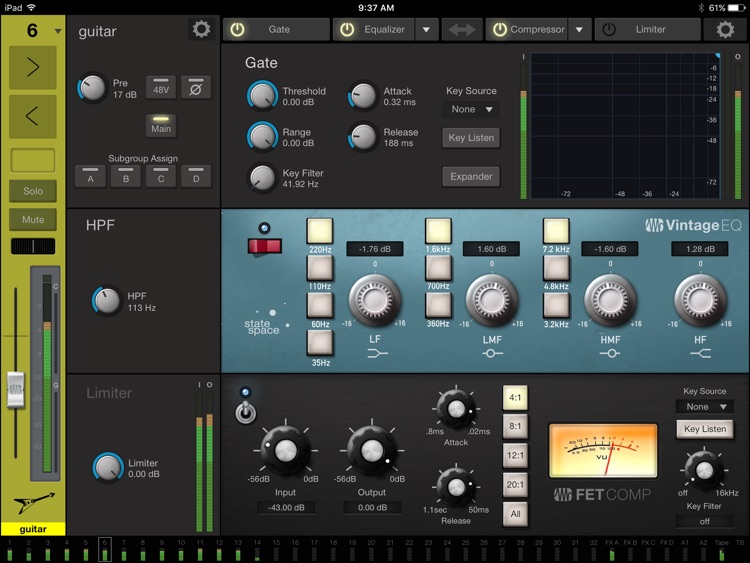Select All ratio button

[515, 514]
